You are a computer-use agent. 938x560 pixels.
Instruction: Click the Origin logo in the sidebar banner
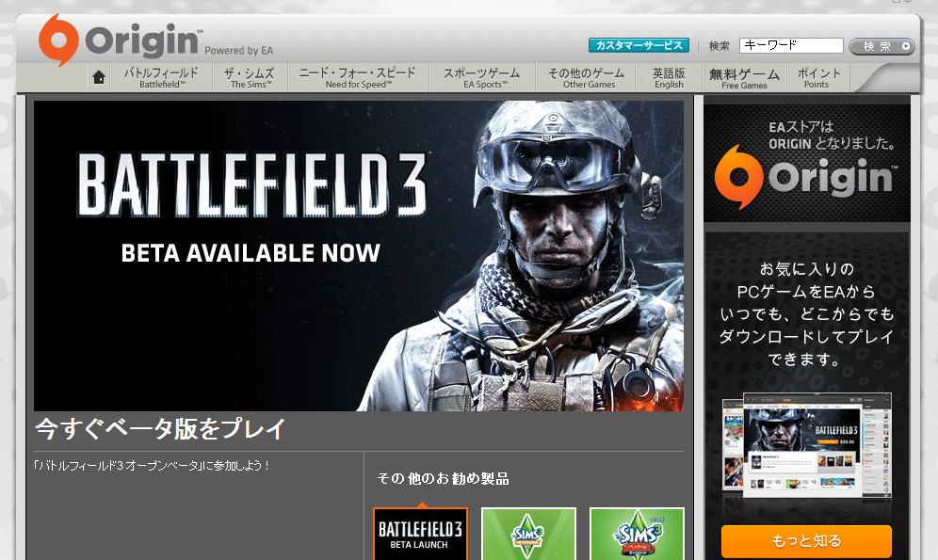pos(806,177)
